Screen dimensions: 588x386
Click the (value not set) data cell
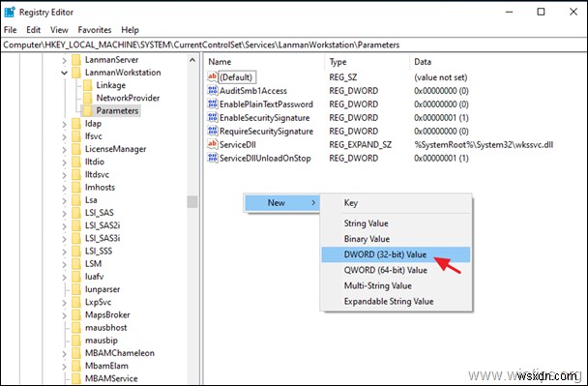coord(441,77)
